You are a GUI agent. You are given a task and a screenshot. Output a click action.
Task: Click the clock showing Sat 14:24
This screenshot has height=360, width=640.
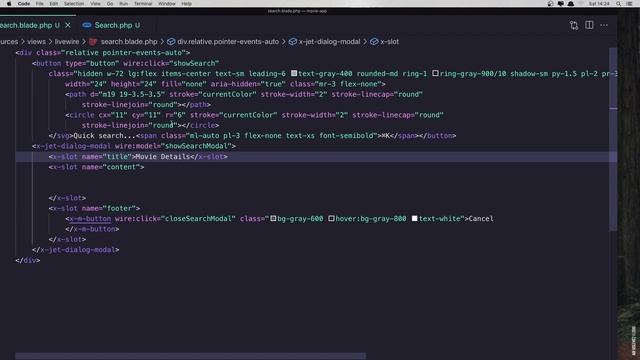599,4
